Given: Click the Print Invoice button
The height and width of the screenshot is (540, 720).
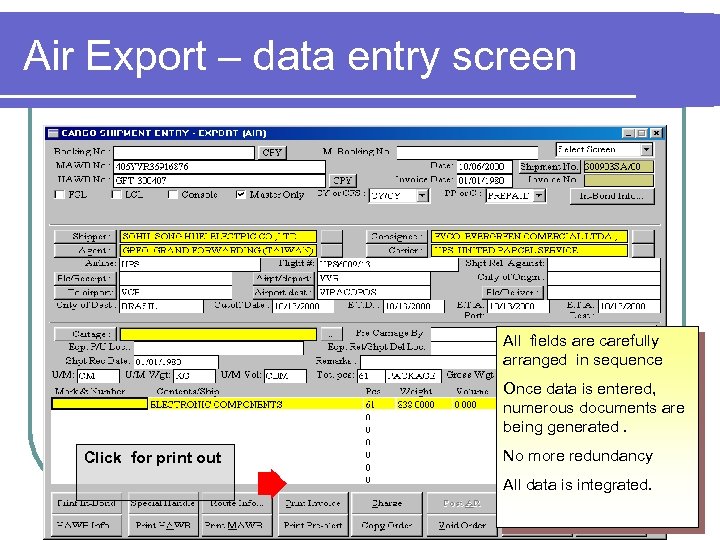Looking at the screenshot, I should click(x=313, y=503).
